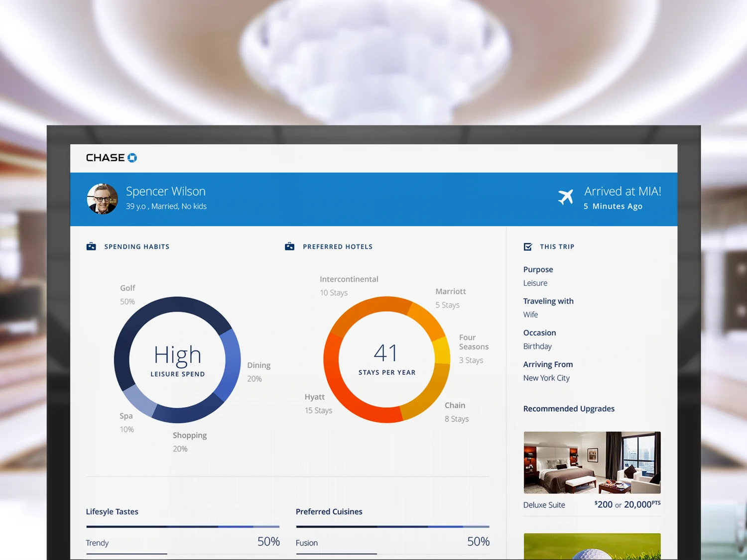747x560 pixels.
Task: Click the '5 Stays' value
Action: click(448, 305)
